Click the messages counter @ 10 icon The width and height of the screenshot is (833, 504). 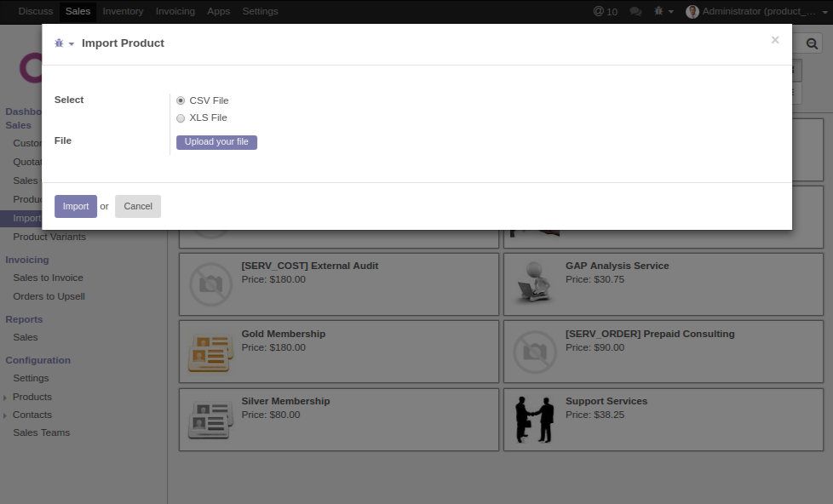pyautogui.click(x=606, y=11)
